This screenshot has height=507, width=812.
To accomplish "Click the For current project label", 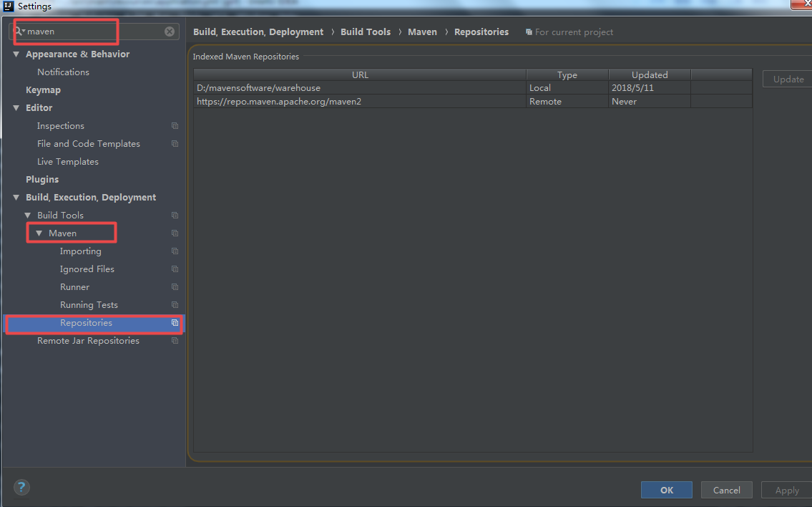I will tap(574, 32).
